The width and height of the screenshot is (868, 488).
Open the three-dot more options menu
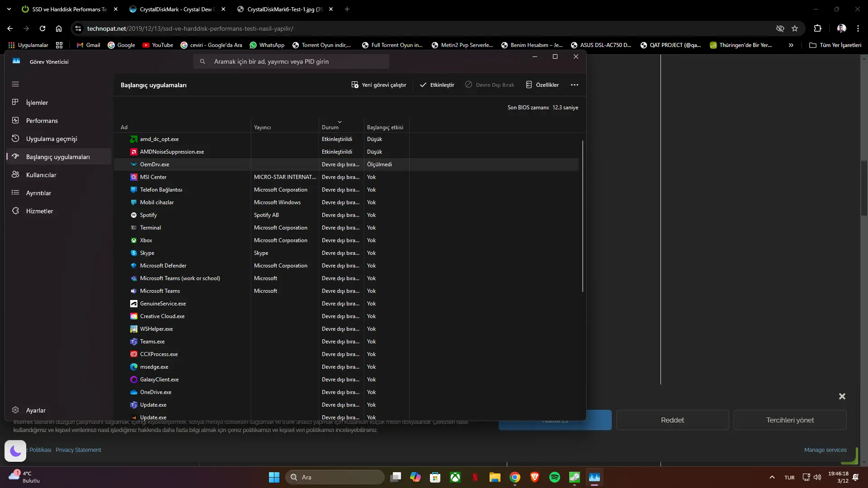coord(575,85)
